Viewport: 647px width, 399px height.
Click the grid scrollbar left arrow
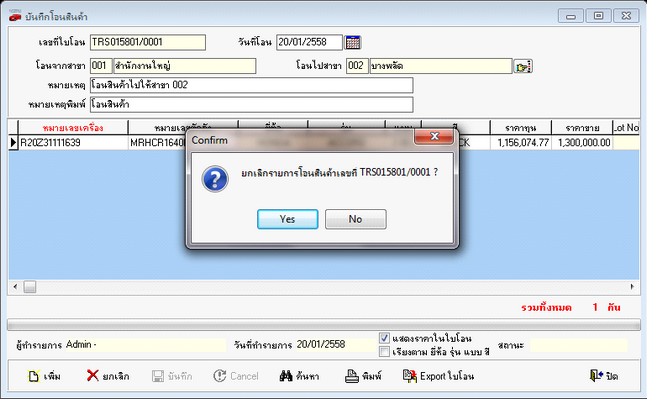(15, 286)
